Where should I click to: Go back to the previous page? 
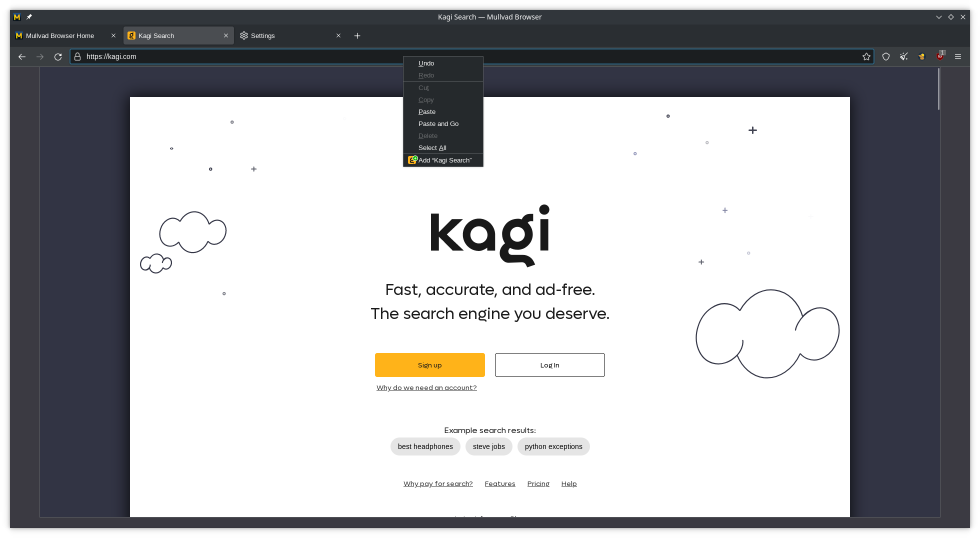coord(22,56)
